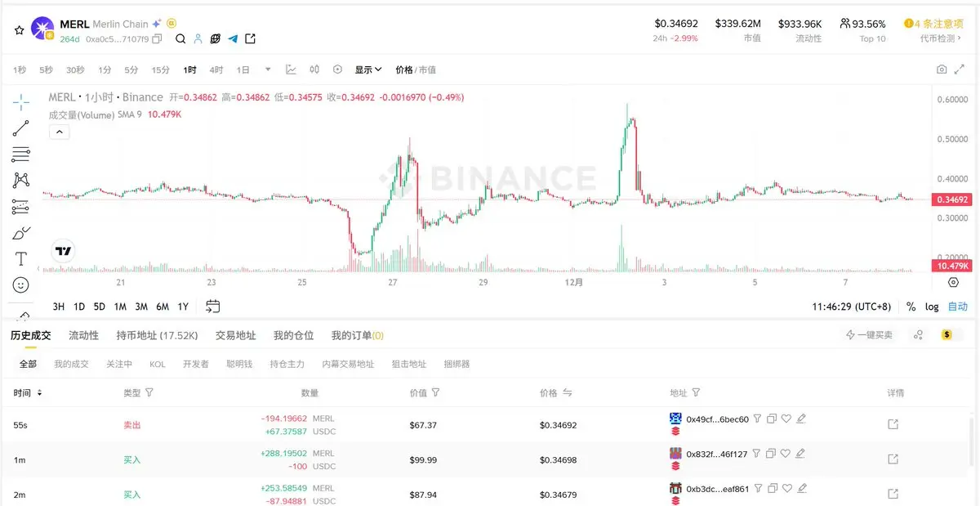The height and width of the screenshot is (506, 980).
Task: Open the token search magnifier icon
Action: 180,38
